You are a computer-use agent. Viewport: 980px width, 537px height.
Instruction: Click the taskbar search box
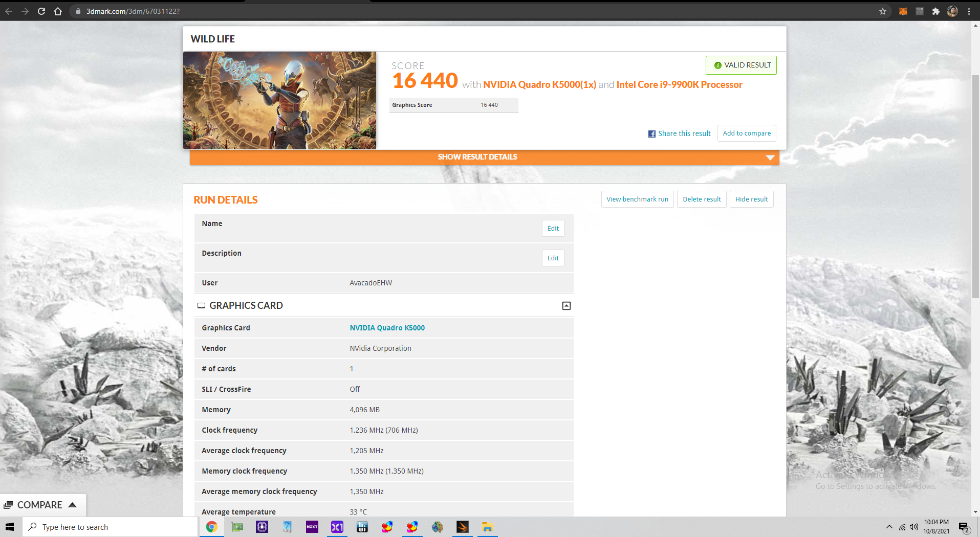pyautogui.click(x=110, y=527)
